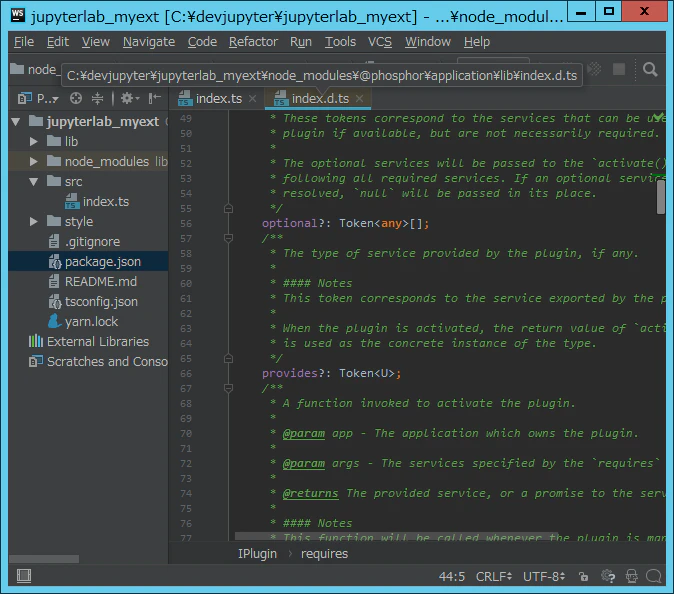Fold the comment block ending at line 55
Screen dimensions: 674x594
pyautogui.click(x=228, y=208)
